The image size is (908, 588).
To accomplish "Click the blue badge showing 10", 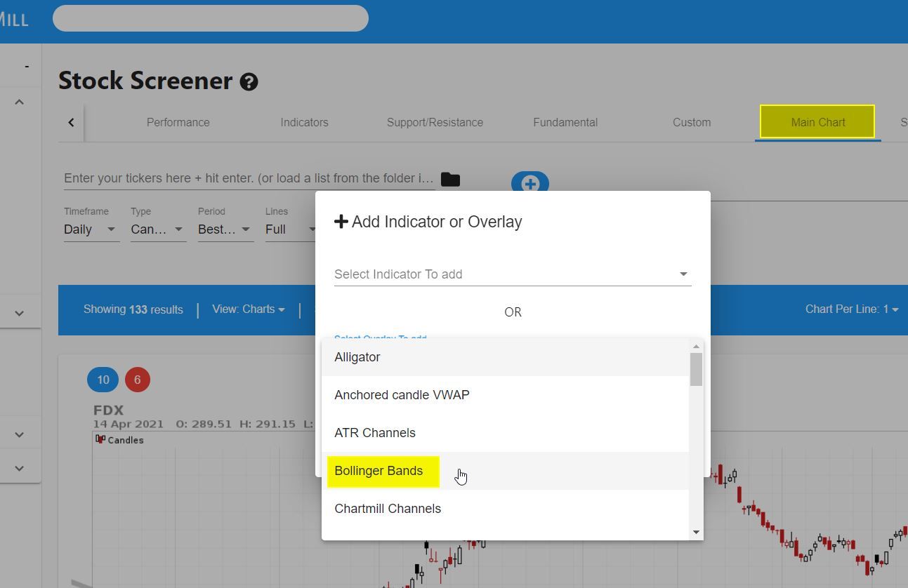I will click(103, 380).
